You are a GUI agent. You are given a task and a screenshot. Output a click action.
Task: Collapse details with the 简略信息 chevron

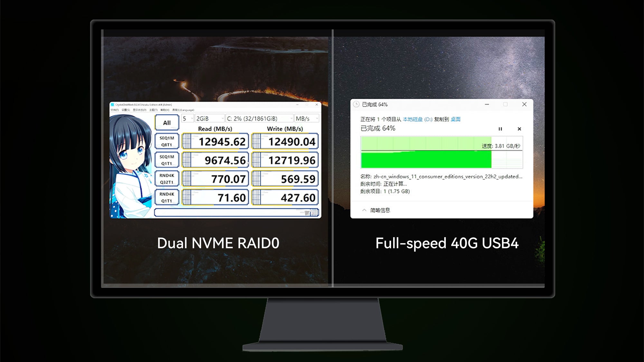click(364, 210)
